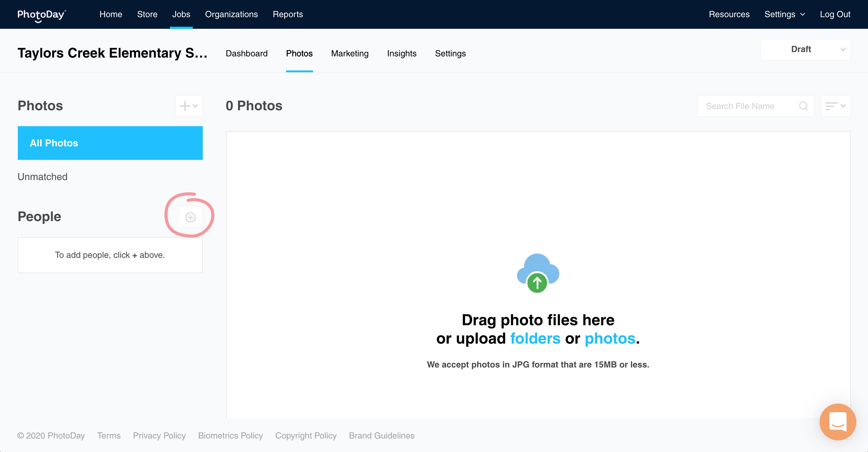Viewport: 868px width, 452px height.
Task: Select the All Photos album
Action: pyautogui.click(x=110, y=143)
